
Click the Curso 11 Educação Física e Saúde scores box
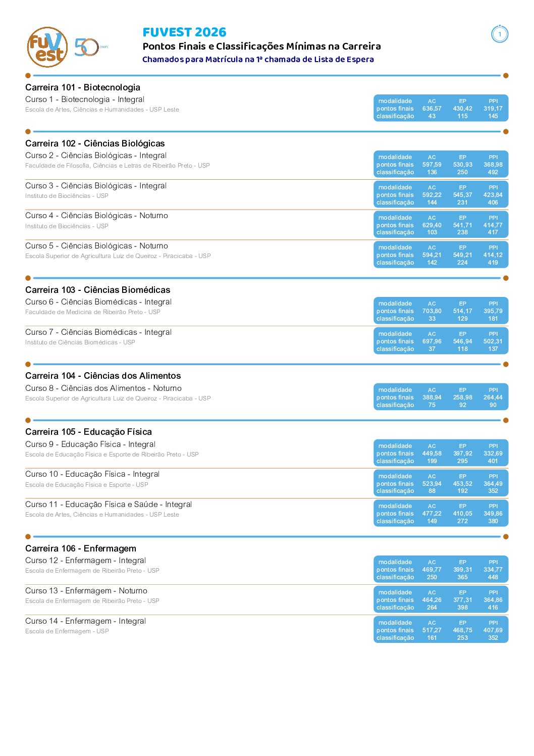(x=441, y=513)
